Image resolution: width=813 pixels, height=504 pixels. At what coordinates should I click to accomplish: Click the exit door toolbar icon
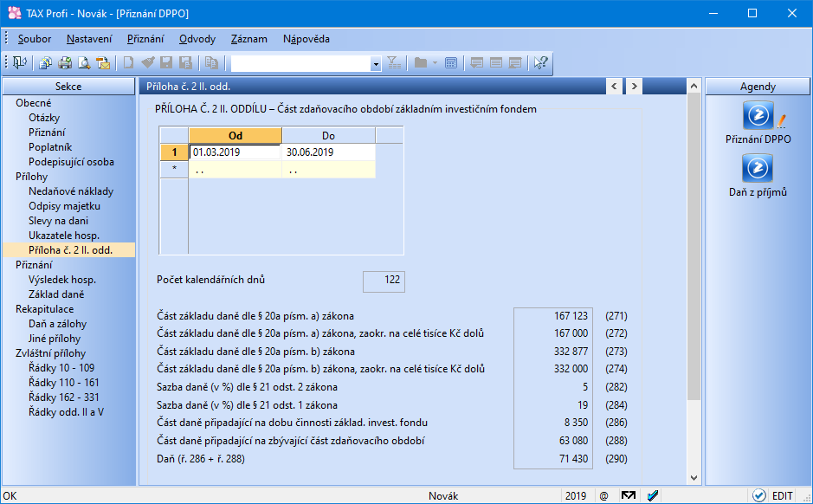pos(20,63)
